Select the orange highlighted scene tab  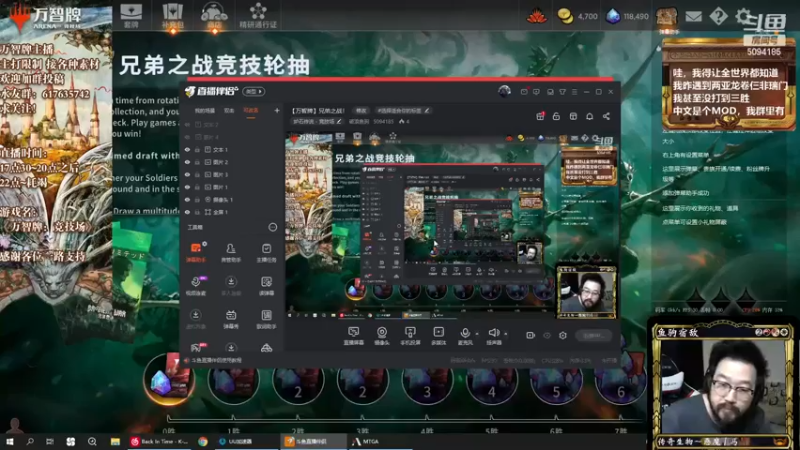[x=251, y=110]
